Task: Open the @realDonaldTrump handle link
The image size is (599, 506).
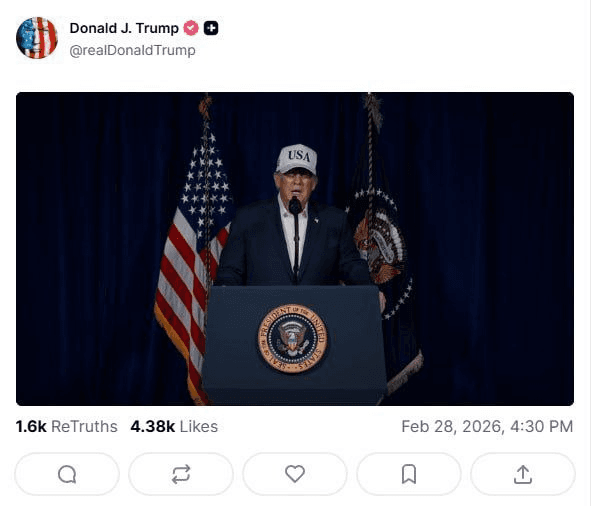Action: tap(132, 50)
